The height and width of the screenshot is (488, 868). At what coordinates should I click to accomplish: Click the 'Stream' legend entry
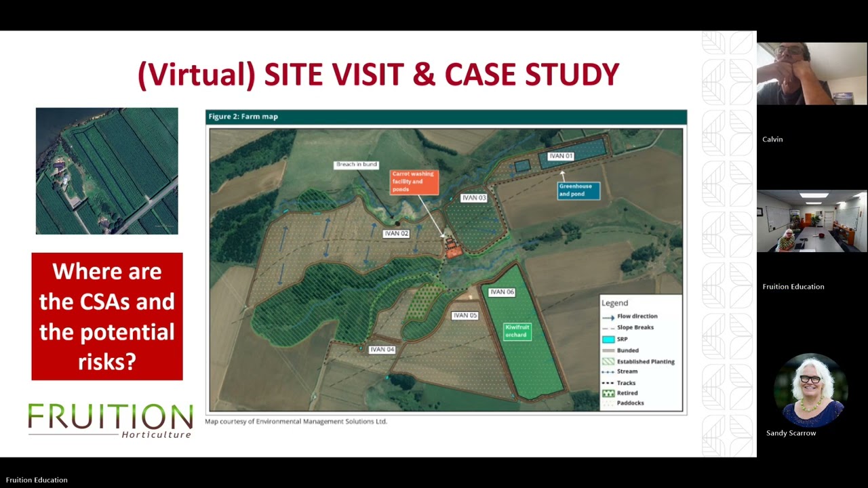pyautogui.click(x=620, y=371)
